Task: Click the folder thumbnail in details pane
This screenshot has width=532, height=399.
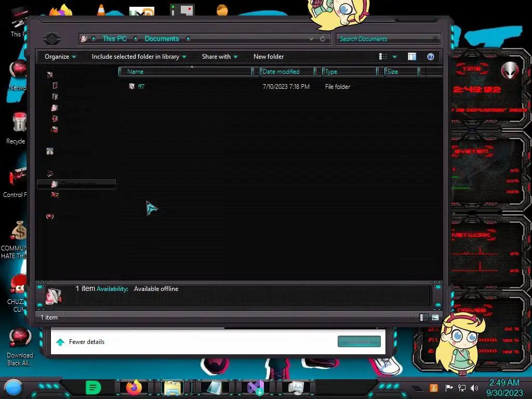Action: point(54,296)
